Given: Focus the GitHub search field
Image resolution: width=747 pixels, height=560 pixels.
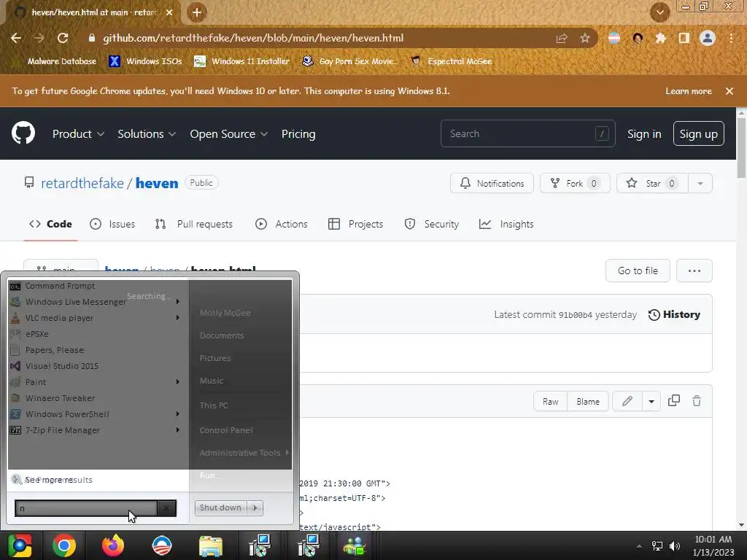Looking at the screenshot, I should click(x=528, y=133).
